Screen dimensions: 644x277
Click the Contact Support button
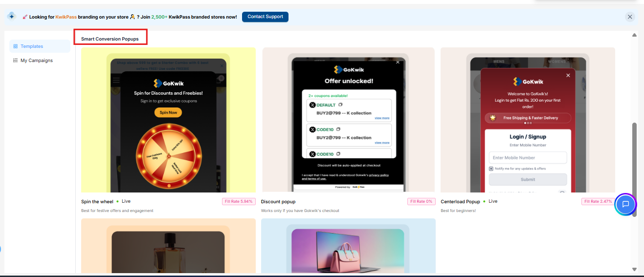265,17
